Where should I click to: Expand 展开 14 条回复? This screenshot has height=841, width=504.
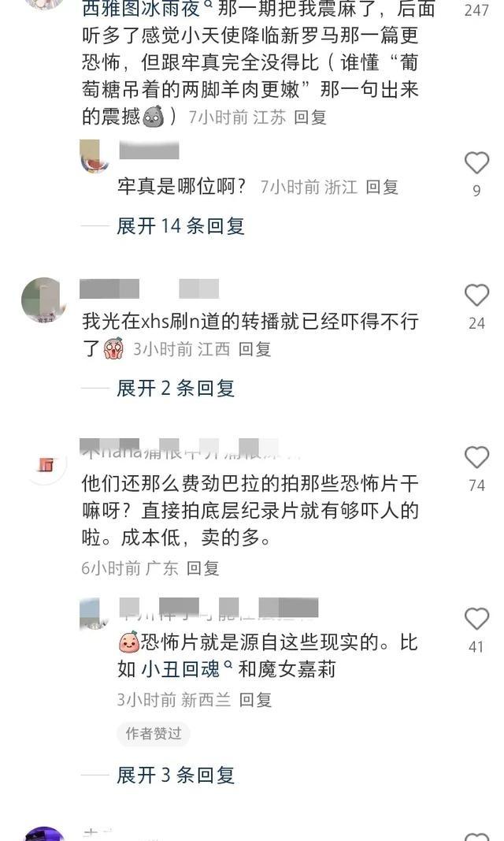click(x=180, y=225)
